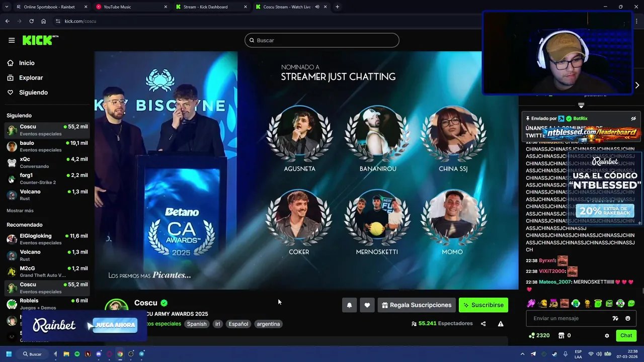The width and height of the screenshot is (644, 362).
Task: Click the Rainbet Juega Ahora banner
Action: [85, 325]
